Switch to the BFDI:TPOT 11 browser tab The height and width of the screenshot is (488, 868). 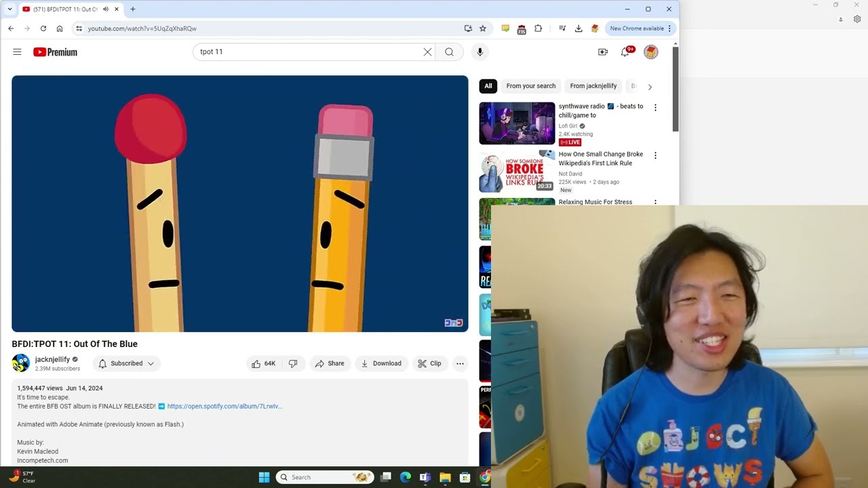click(69, 9)
